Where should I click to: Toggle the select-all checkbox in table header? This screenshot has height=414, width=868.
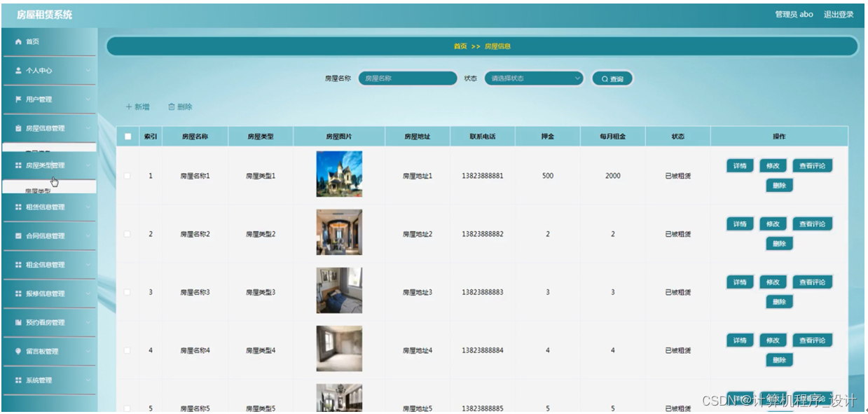pos(128,137)
